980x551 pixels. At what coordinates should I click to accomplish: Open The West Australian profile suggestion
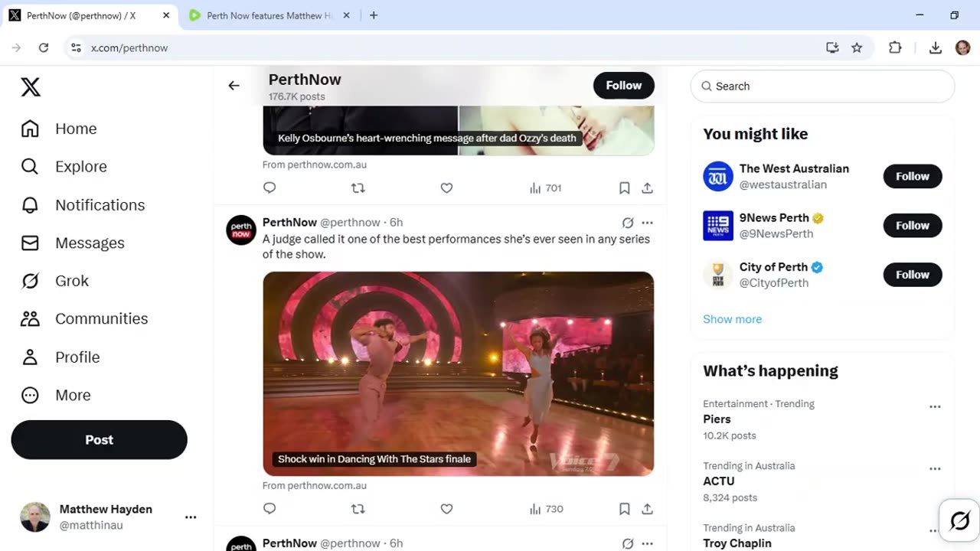click(x=794, y=168)
